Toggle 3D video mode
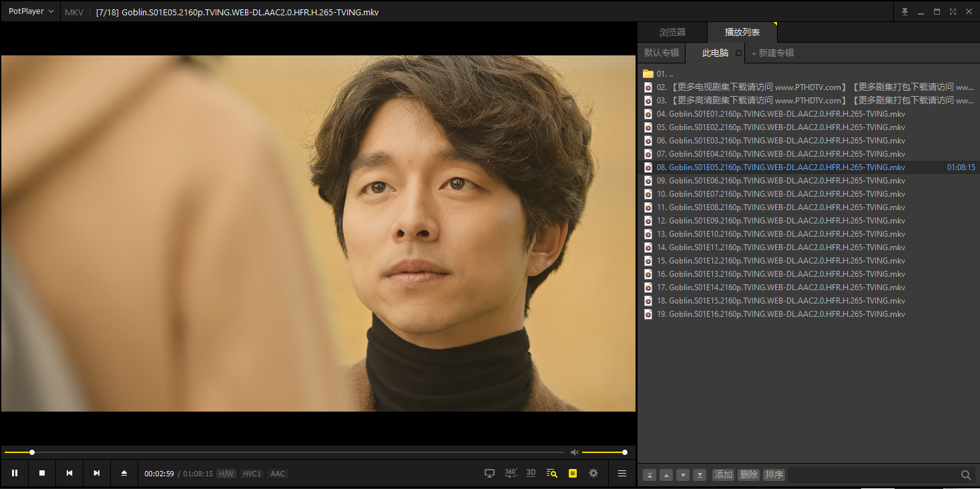 [x=531, y=473]
